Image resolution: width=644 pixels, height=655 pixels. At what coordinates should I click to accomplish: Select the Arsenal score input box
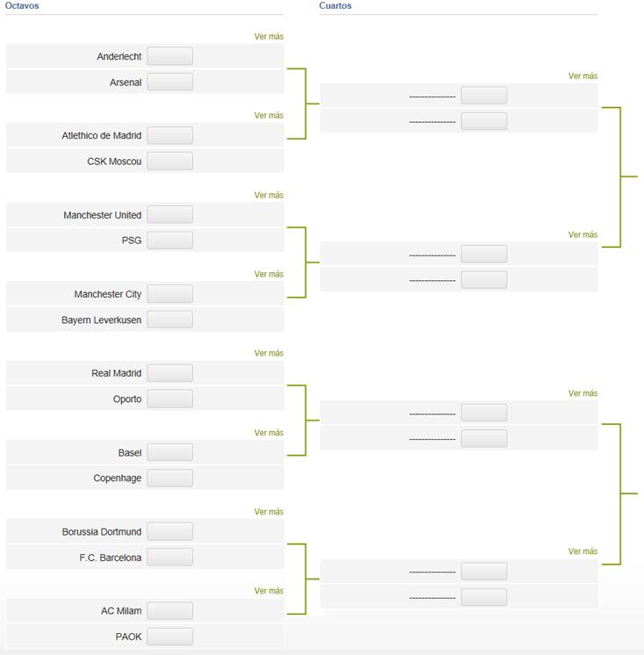(x=170, y=82)
